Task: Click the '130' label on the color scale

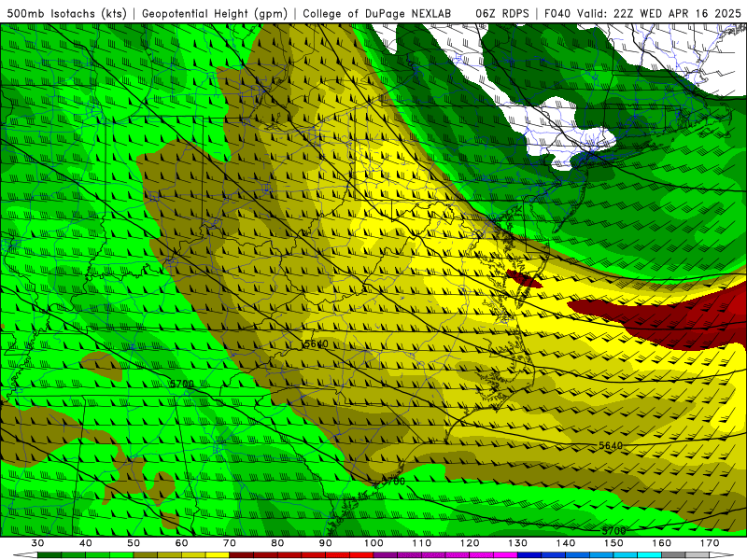Action: (x=518, y=543)
